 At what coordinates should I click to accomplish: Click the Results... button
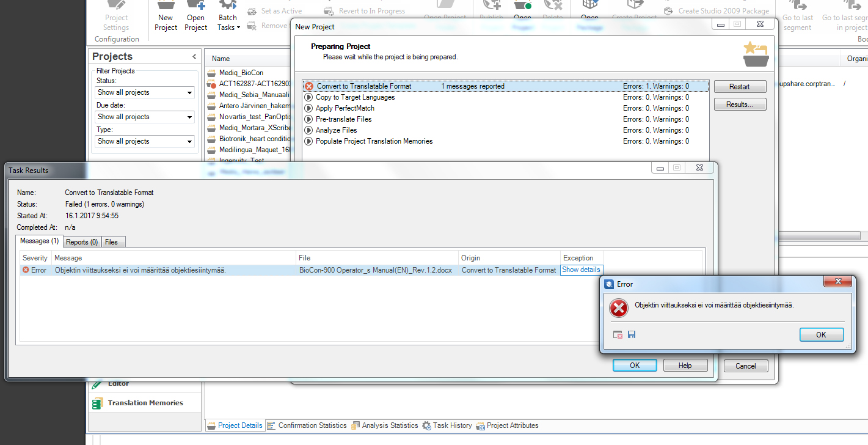[740, 105]
